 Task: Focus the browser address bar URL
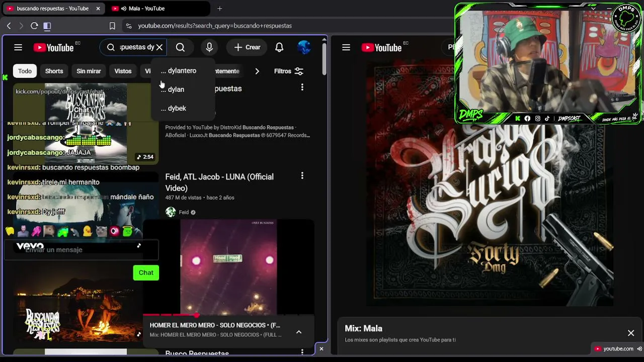(x=215, y=26)
